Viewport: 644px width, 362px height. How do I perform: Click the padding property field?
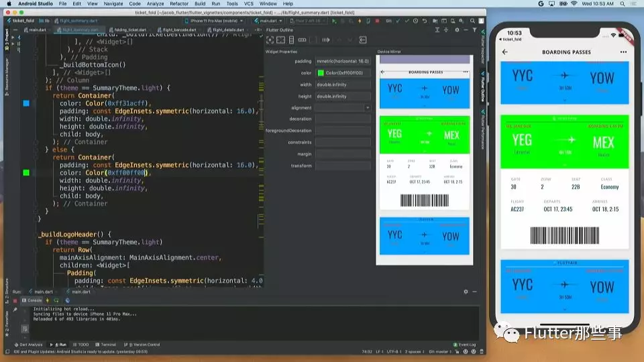(343, 61)
